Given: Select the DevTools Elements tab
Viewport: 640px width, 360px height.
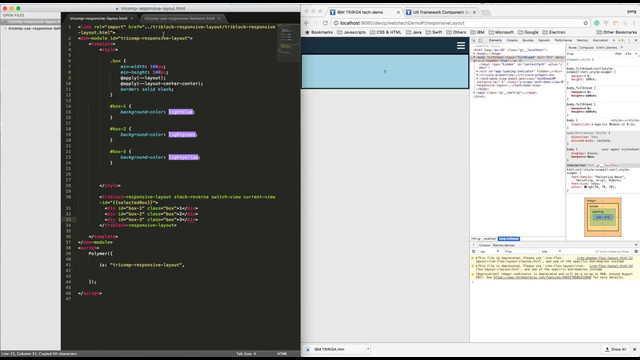Looking at the screenshot, I should click(x=495, y=40).
